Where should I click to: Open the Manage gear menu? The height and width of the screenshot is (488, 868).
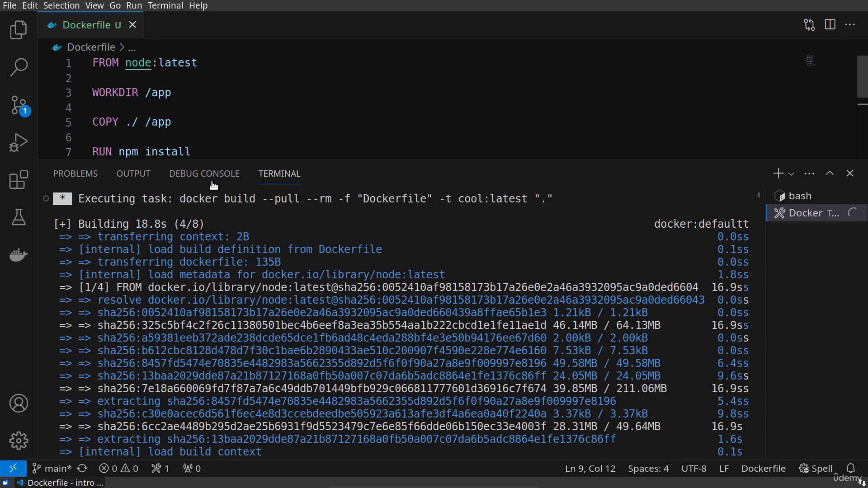coord(19,440)
